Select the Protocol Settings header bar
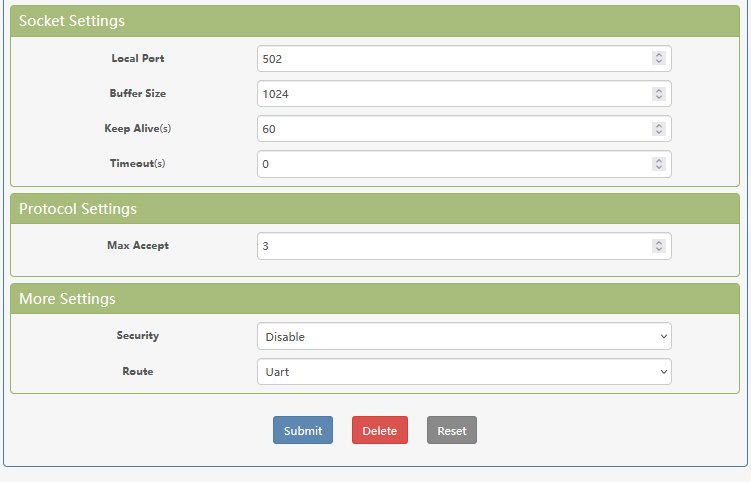The width and height of the screenshot is (751, 482). (375, 209)
